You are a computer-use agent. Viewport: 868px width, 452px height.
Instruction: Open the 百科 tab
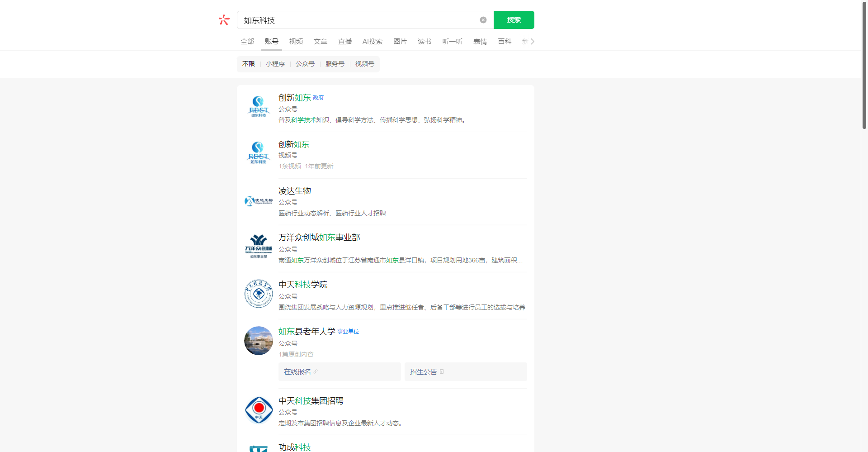point(505,41)
